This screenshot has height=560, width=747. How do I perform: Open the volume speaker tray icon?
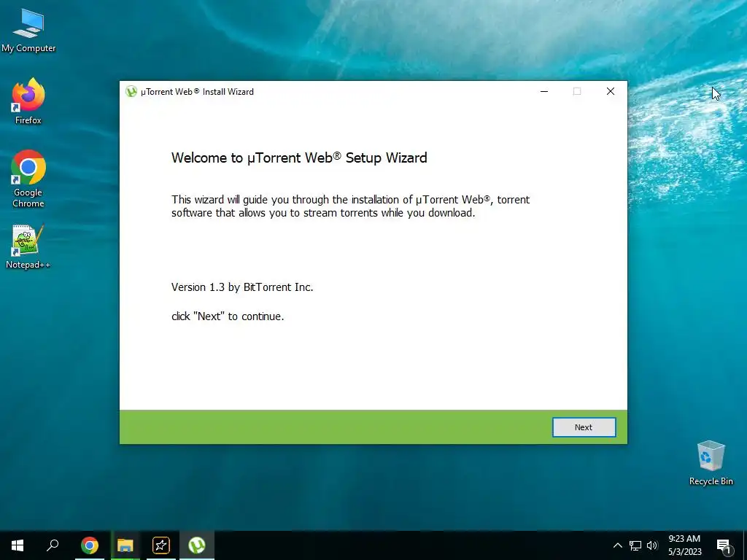click(x=651, y=545)
